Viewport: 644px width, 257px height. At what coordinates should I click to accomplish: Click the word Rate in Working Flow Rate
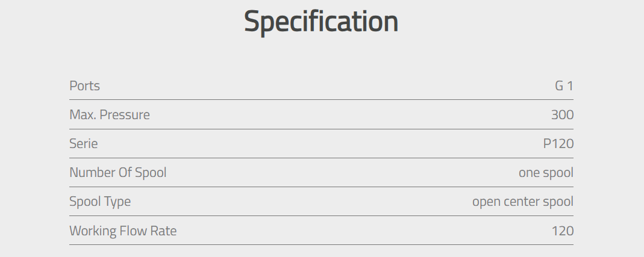point(163,231)
